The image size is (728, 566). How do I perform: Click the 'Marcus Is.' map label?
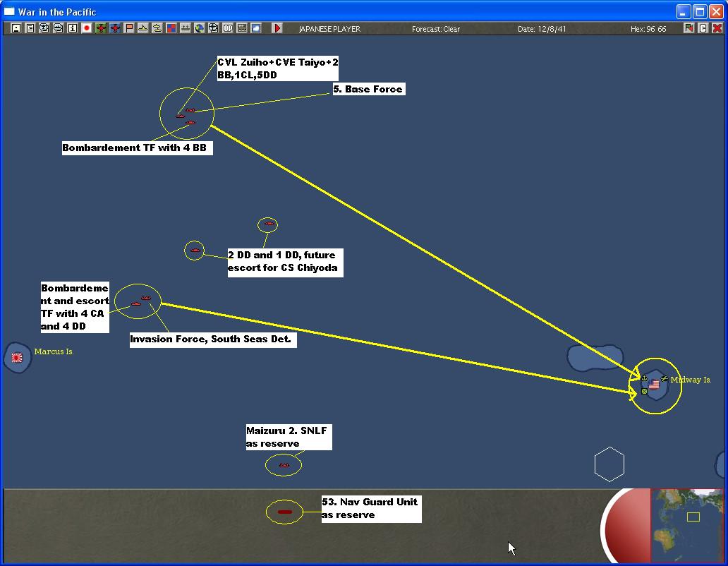pyautogui.click(x=54, y=351)
